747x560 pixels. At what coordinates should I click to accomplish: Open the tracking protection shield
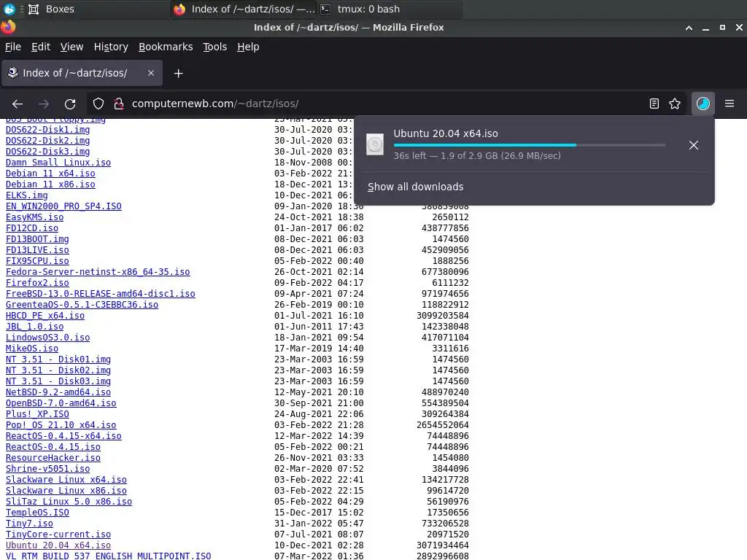click(x=98, y=104)
